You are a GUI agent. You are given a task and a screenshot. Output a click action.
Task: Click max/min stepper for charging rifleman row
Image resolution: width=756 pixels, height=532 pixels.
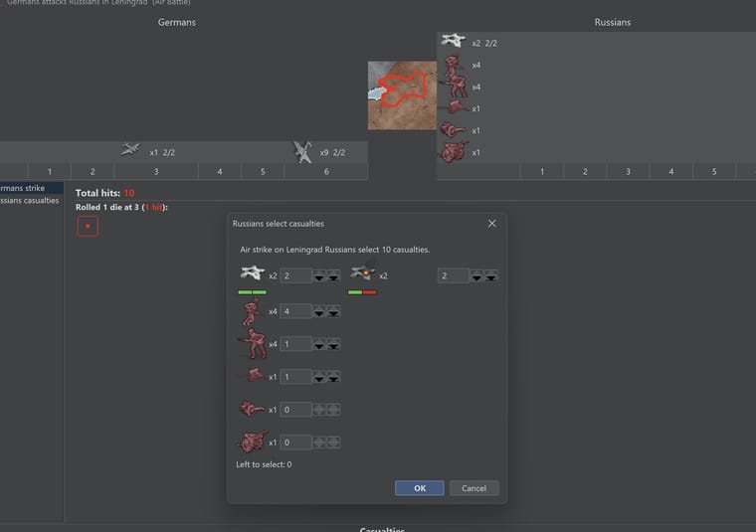[x=333, y=344]
